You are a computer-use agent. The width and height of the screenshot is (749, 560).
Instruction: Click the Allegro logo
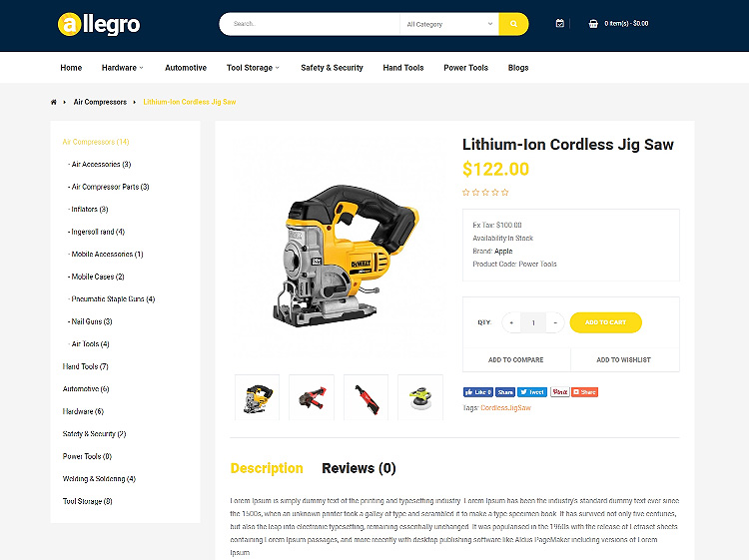99,24
